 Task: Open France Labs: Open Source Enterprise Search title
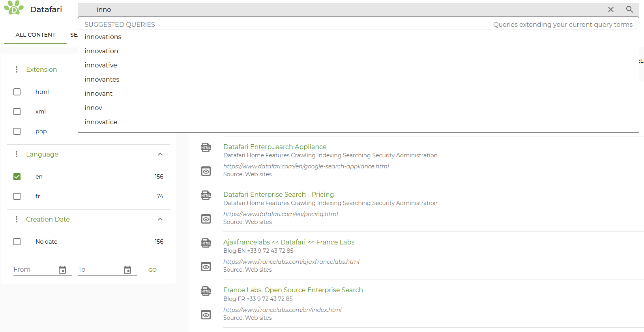[293, 290]
